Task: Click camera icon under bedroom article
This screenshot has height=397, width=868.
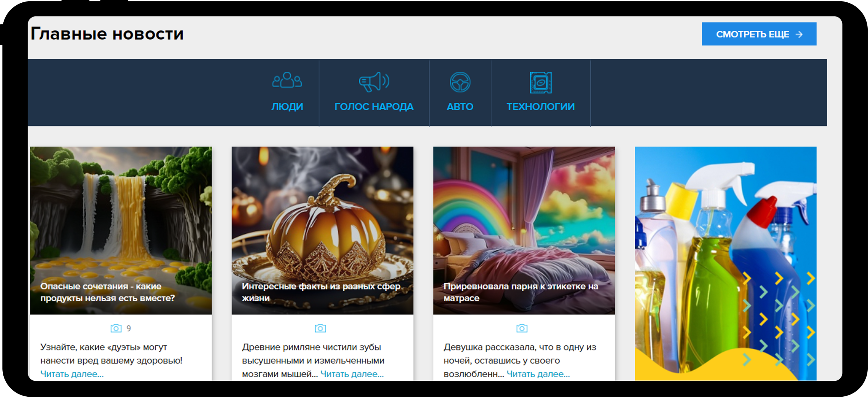Action: click(522, 328)
